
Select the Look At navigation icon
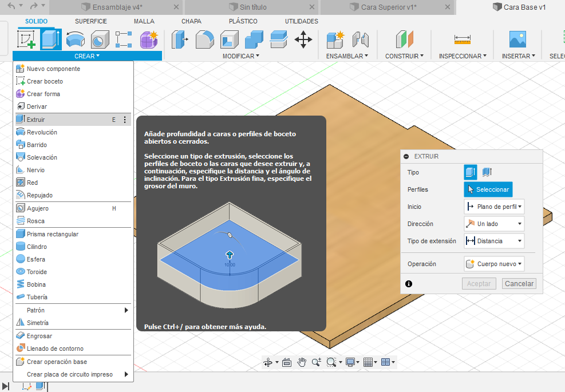pyautogui.click(x=287, y=362)
